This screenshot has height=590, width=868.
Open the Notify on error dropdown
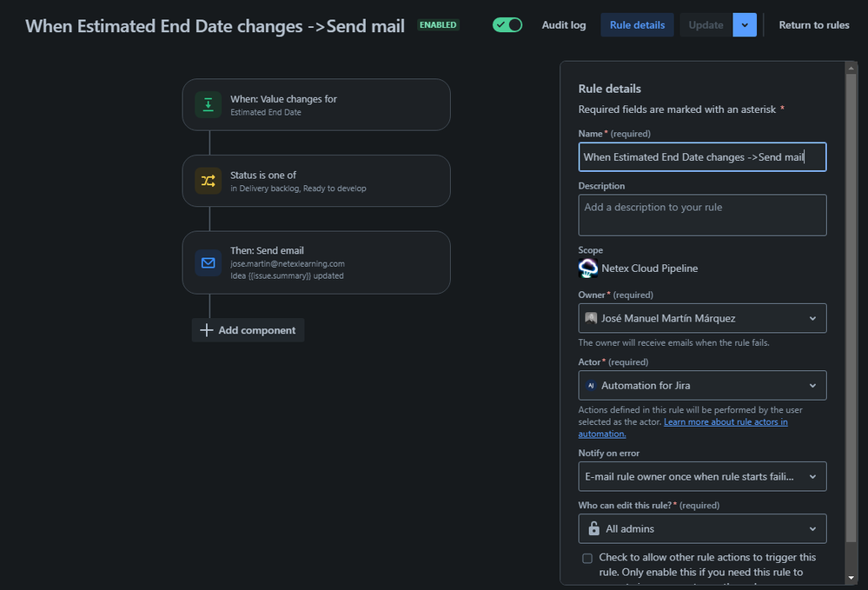[703, 476]
